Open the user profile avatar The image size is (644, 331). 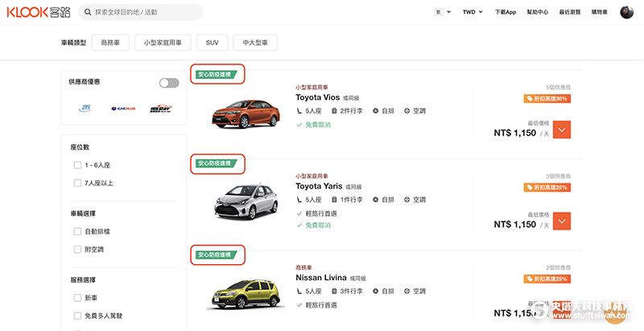[627, 12]
